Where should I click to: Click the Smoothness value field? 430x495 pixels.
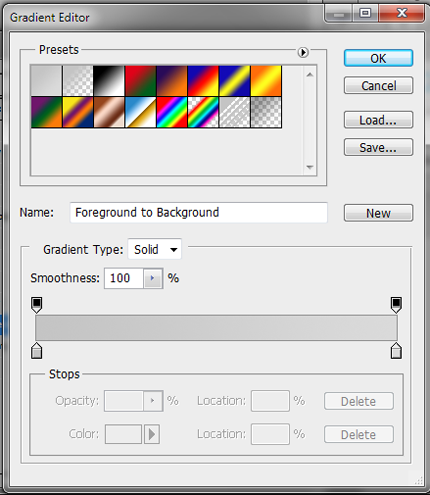[x=124, y=278]
